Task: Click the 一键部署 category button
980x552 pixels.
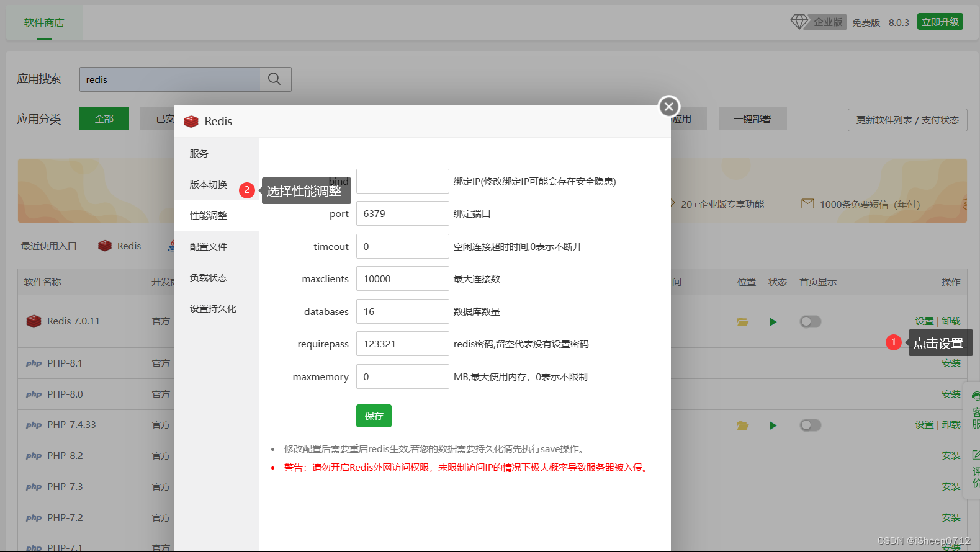Action: coord(752,118)
